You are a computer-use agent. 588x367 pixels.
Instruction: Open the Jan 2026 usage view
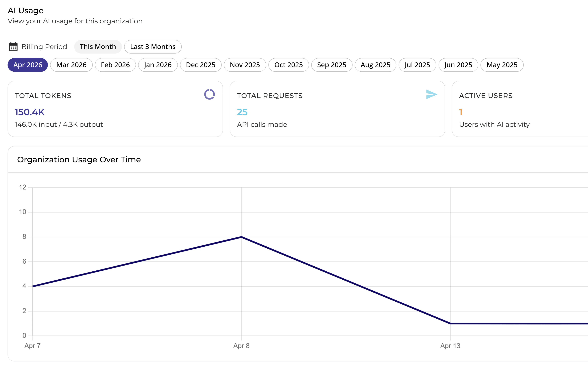158,65
